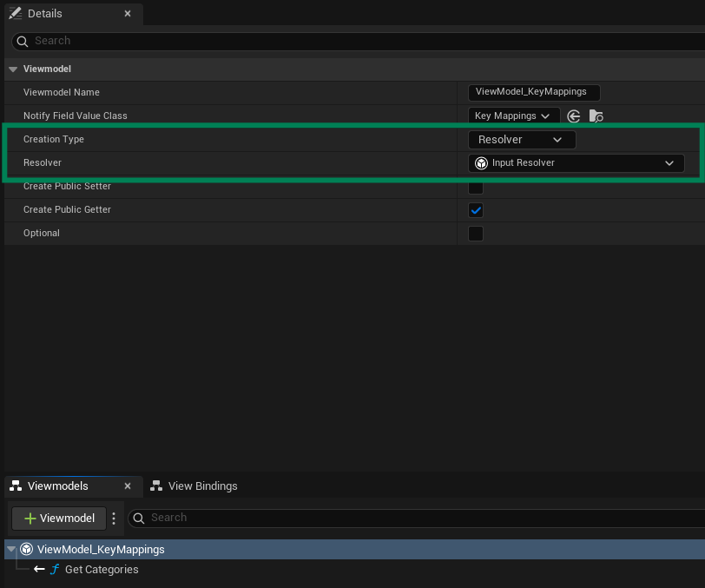Click the green Viewmodel add button

(57, 518)
